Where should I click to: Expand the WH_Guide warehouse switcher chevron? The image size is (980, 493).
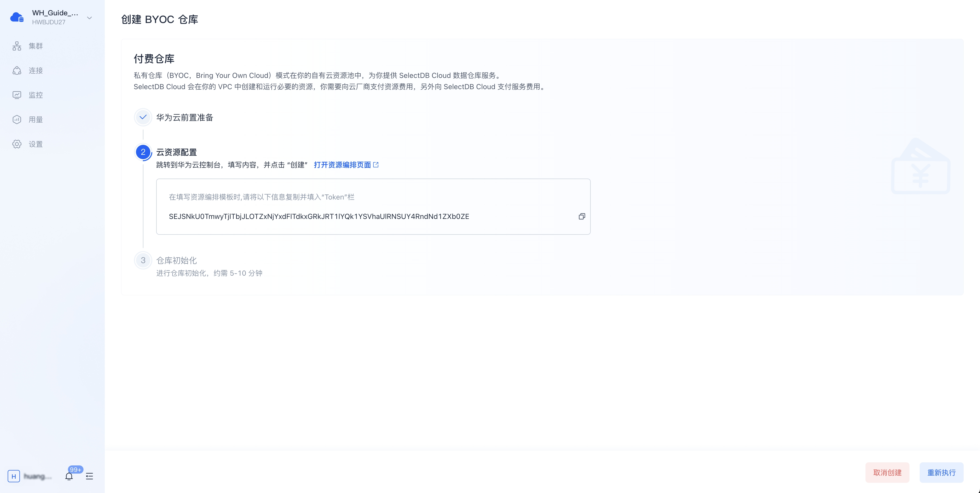point(89,18)
